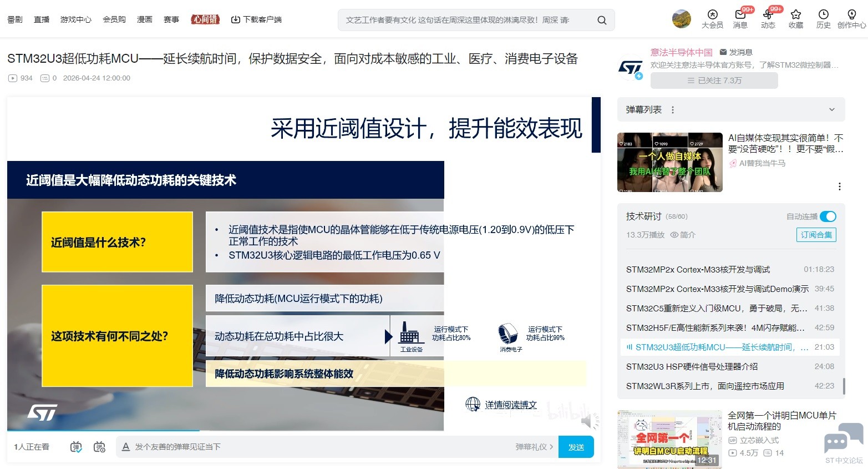Play STM32WL3R系列上市 playlist item
Screen dimensions: 868x469
(x=730, y=386)
